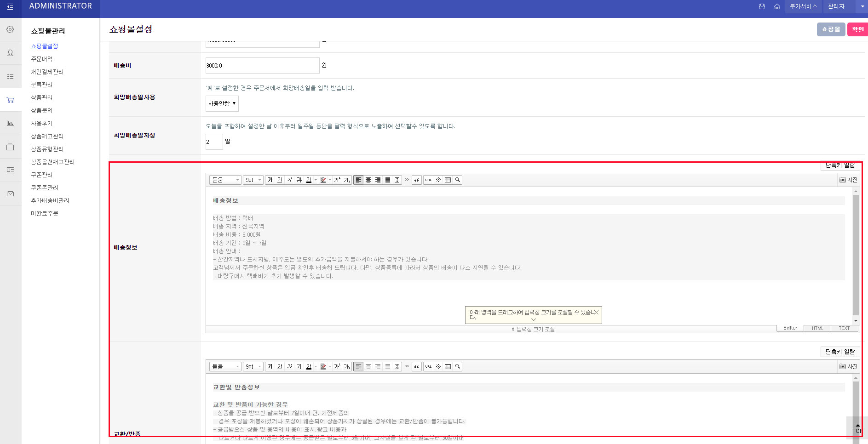Click the pink 확인 button

(x=857, y=29)
